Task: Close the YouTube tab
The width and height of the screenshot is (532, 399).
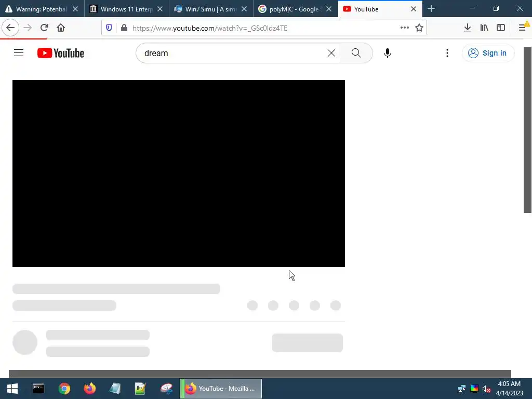Action: pyautogui.click(x=413, y=9)
